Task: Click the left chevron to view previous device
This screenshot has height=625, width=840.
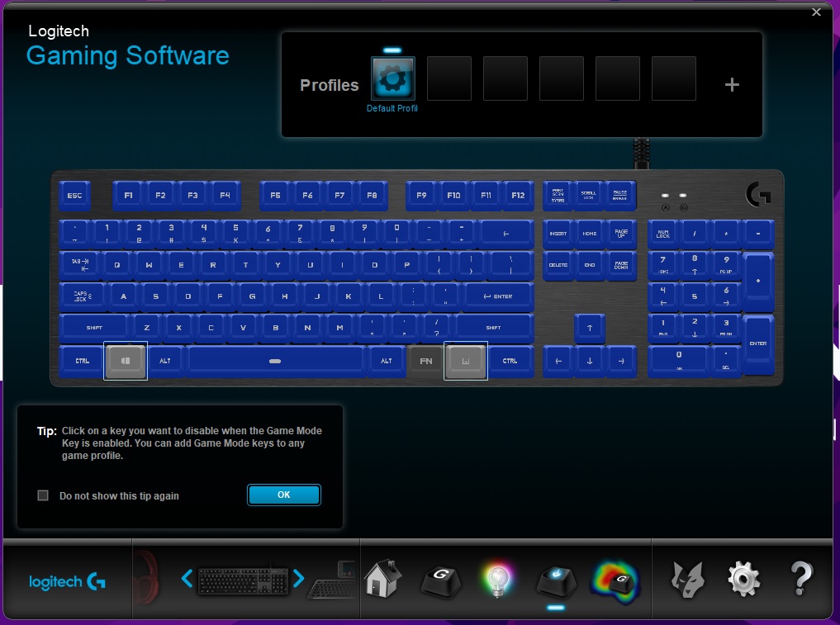Action: point(187,579)
